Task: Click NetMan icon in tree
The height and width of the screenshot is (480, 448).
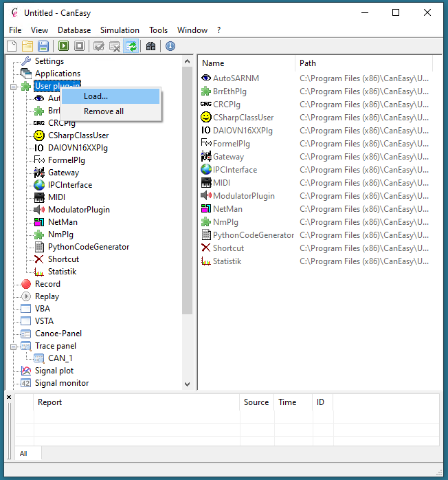Action: pyautogui.click(x=39, y=222)
